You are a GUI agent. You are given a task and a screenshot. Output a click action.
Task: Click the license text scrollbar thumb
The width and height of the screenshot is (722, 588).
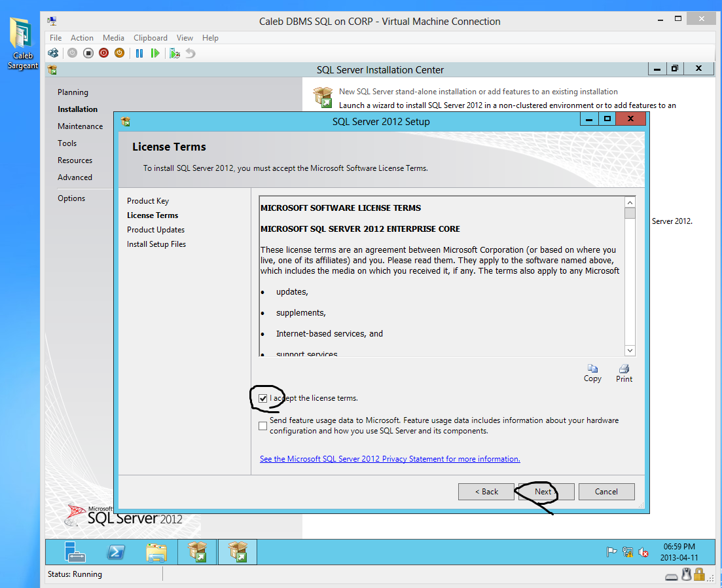coord(630,213)
